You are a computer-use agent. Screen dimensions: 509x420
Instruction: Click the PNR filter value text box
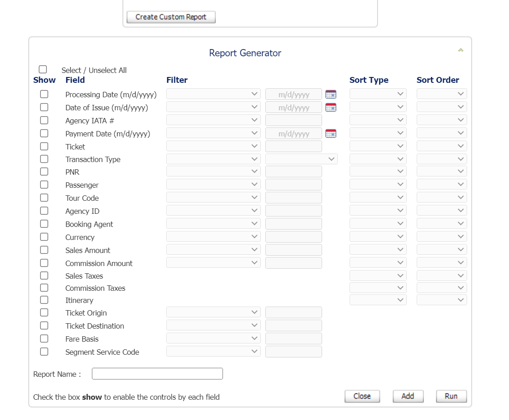[293, 172]
